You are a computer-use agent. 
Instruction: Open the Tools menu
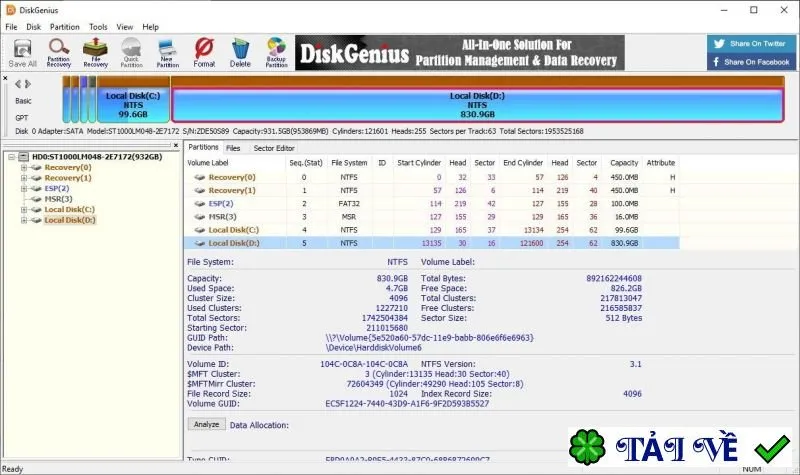98,27
